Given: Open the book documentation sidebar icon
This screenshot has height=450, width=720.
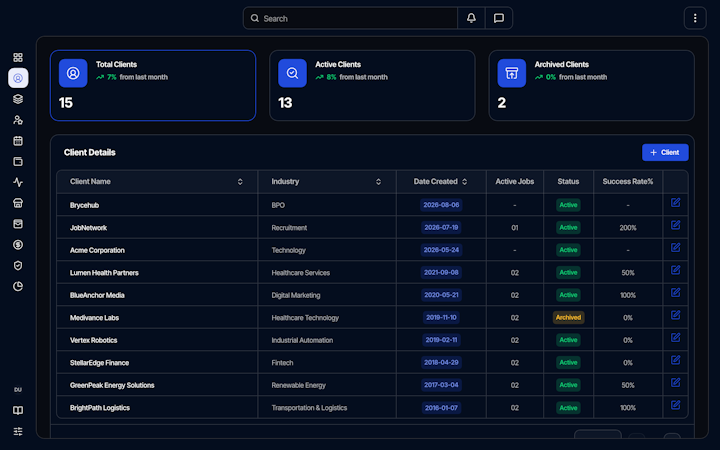Looking at the screenshot, I should (18, 411).
